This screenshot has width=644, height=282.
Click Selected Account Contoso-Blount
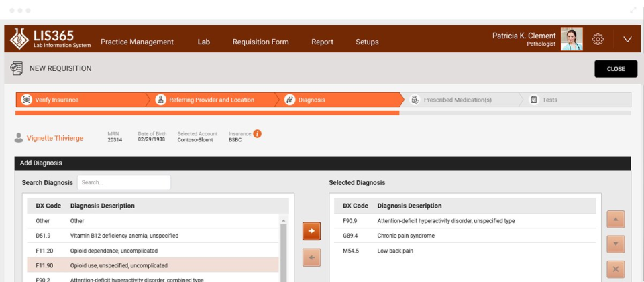tap(195, 140)
